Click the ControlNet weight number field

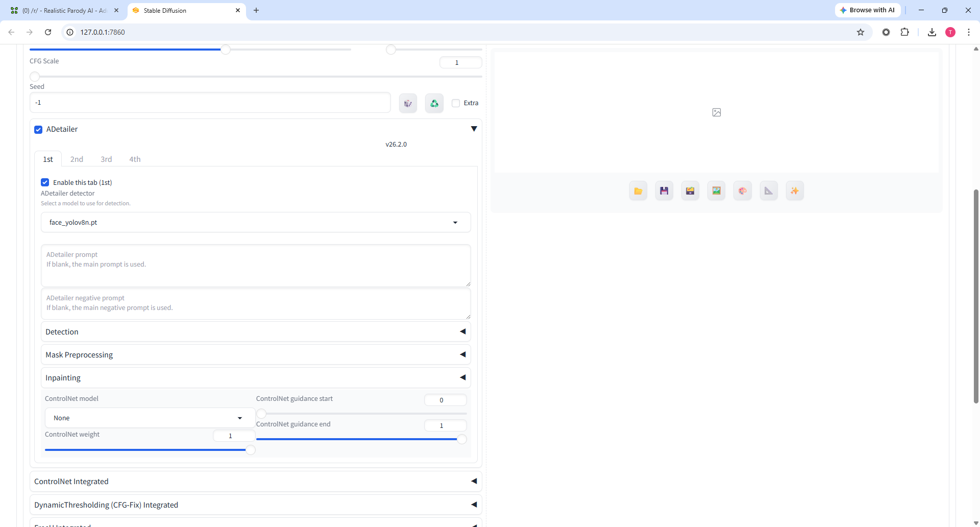(234, 436)
